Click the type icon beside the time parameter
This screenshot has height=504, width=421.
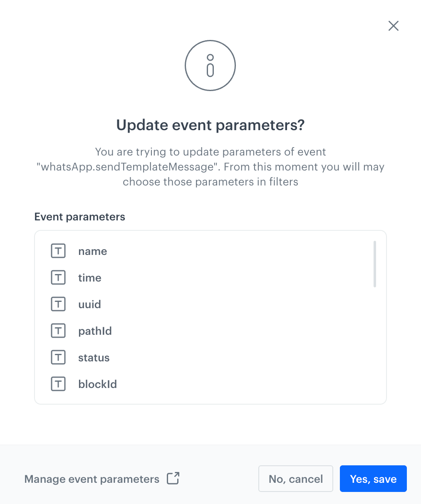[x=58, y=277]
